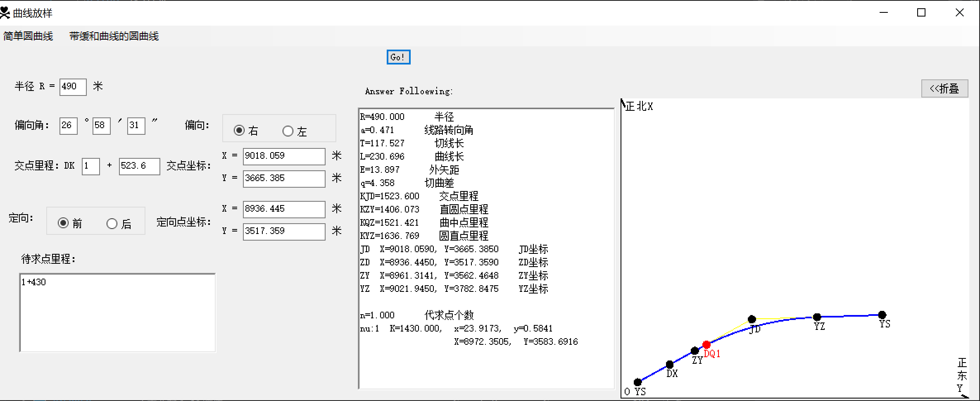
Task: Close the 曲线放样 window
Action: (960, 13)
